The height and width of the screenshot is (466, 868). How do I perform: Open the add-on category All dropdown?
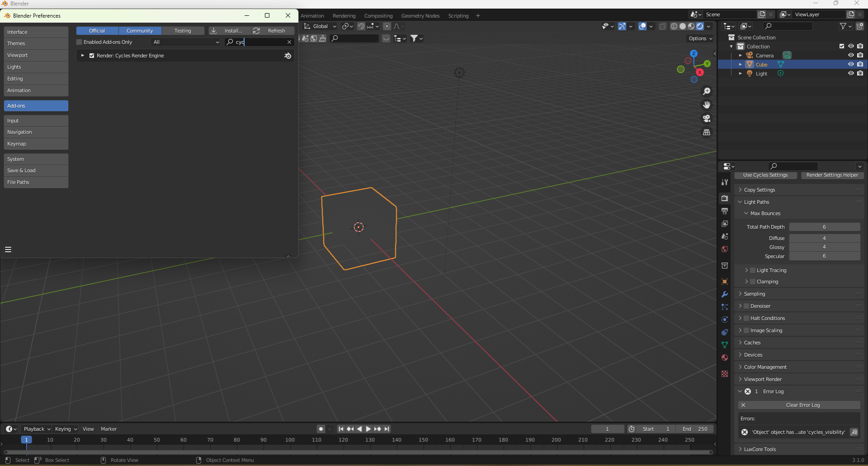point(186,42)
